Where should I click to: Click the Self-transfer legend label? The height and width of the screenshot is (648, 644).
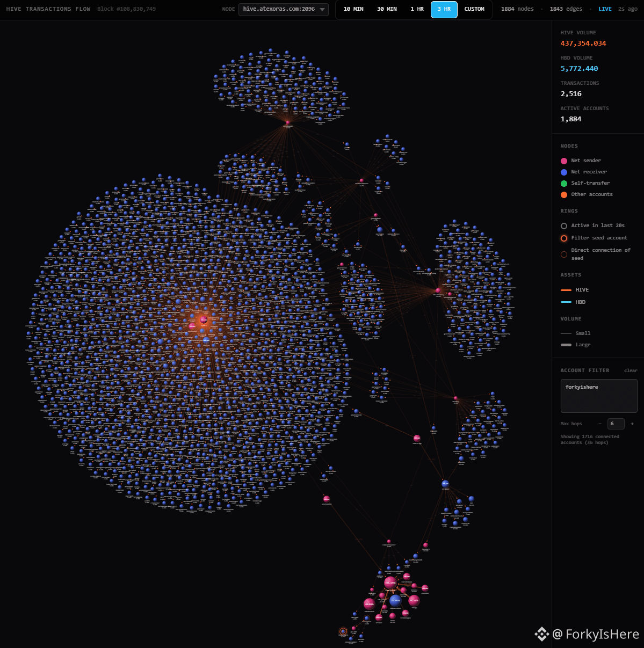590,183
